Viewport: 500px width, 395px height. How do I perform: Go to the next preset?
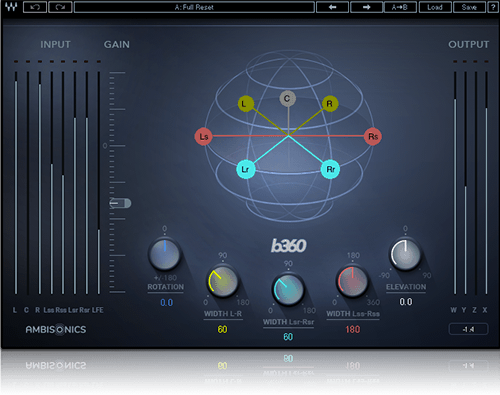click(366, 7)
